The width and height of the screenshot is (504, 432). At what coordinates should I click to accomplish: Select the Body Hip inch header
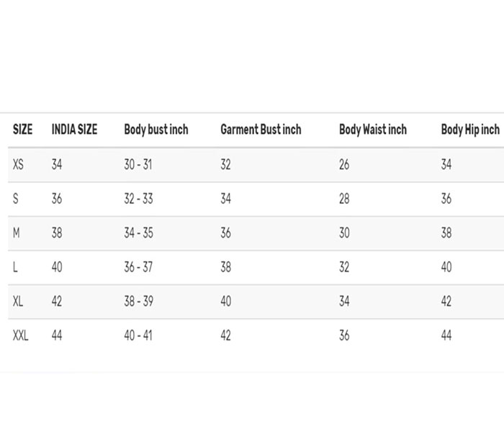pos(471,130)
